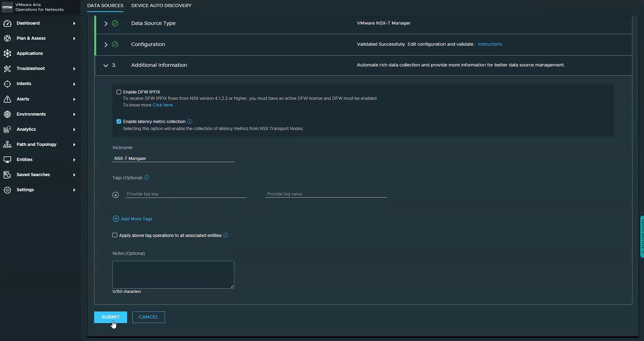The image size is (644, 341).
Task: Click the Plan & Assess icon
Action: pos(7,38)
